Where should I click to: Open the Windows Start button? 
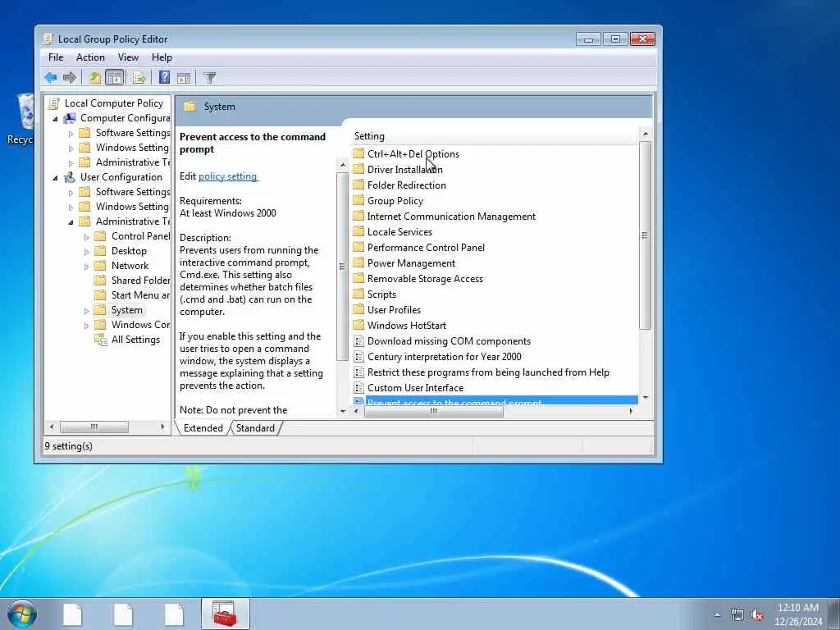pyautogui.click(x=22, y=614)
